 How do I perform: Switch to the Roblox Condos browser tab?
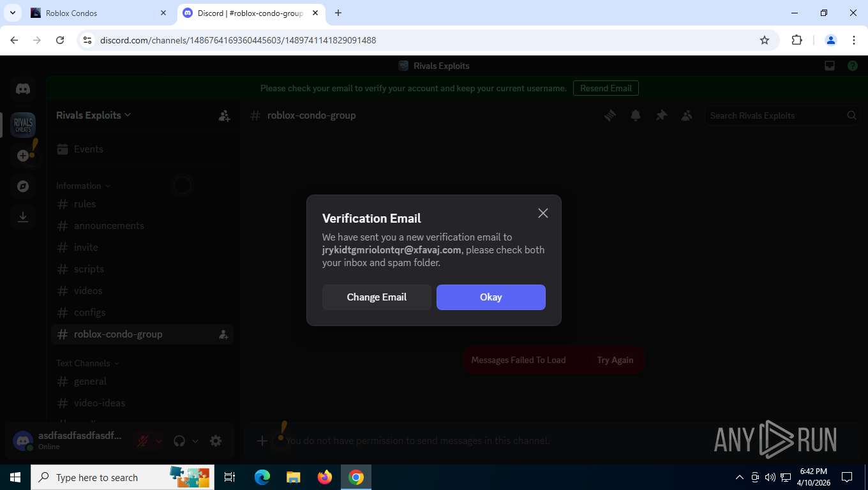point(99,13)
